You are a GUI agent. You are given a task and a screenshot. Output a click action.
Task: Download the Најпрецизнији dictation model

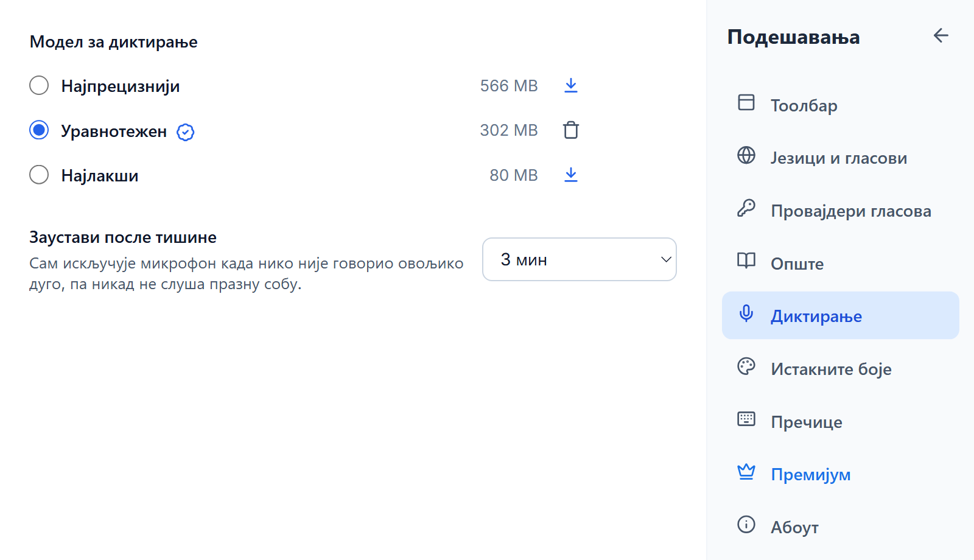coord(570,86)
